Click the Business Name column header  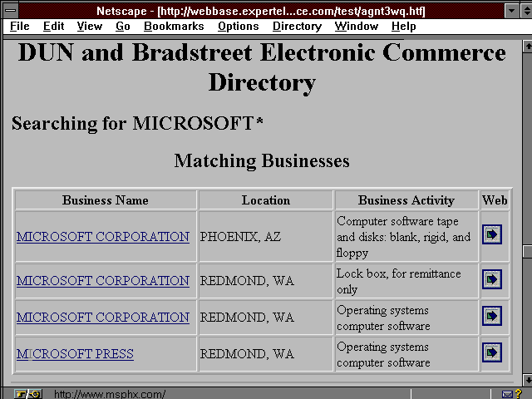[x=106, y=200]
